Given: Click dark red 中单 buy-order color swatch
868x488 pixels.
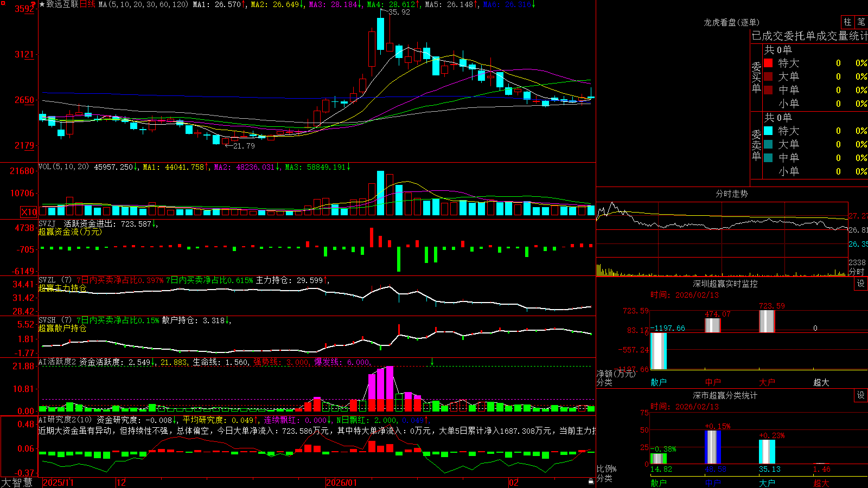Looking at the screenshot, I should (x=768, y=90).
